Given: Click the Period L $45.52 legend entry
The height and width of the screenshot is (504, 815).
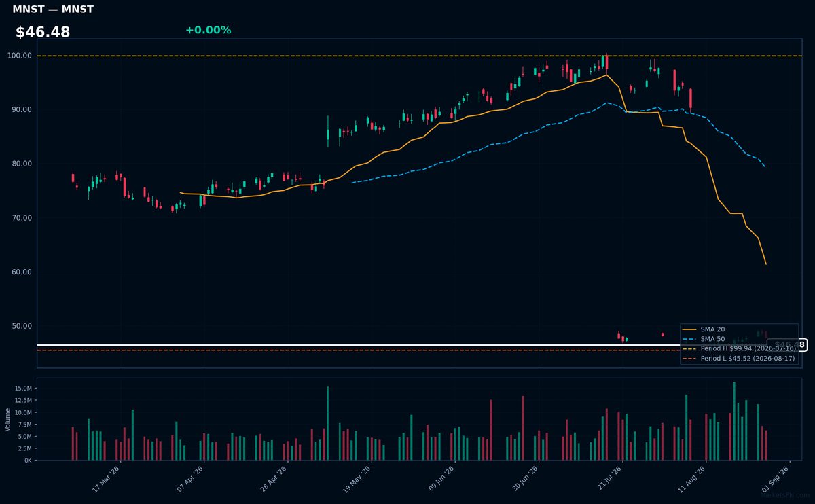Looking at the screenshot, I should click(738, 358).
